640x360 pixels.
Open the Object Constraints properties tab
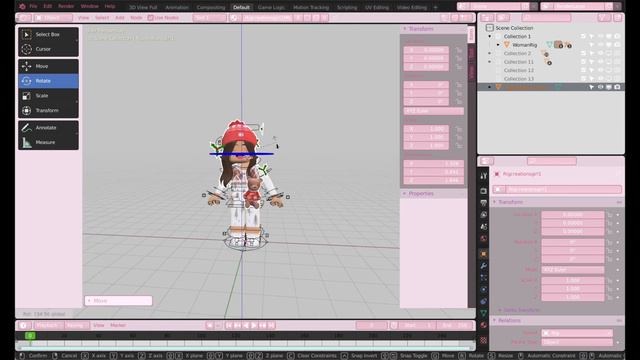484,301
